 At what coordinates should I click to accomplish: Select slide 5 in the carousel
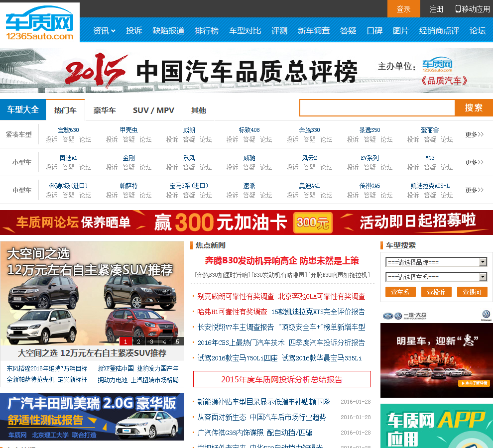[x=177, y=341]
